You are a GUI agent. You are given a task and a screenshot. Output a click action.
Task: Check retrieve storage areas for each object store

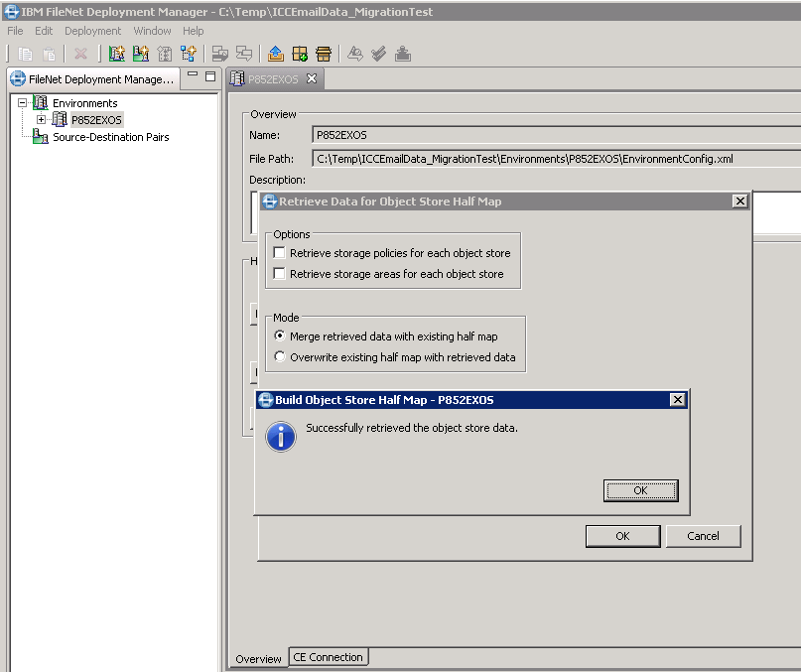(279, 273)
